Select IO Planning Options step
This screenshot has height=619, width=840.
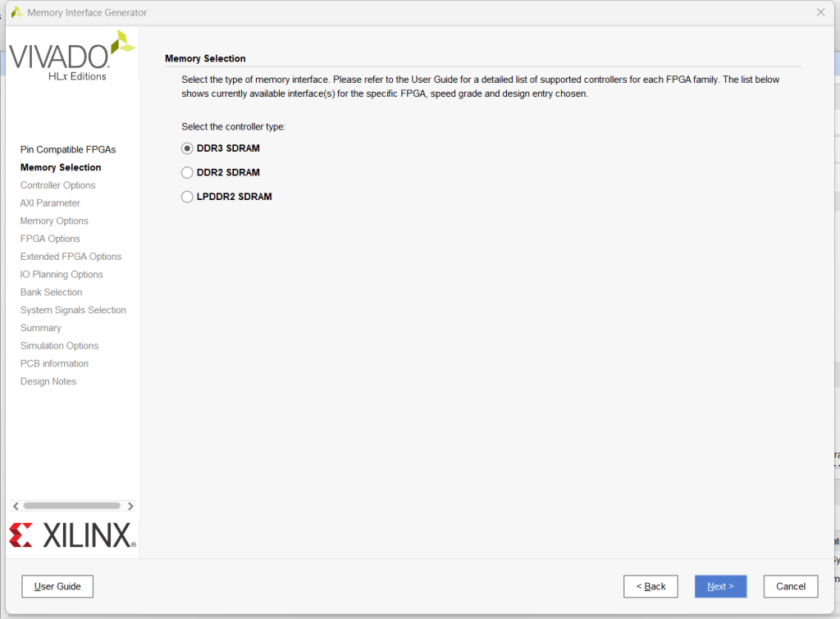(62, 274)
